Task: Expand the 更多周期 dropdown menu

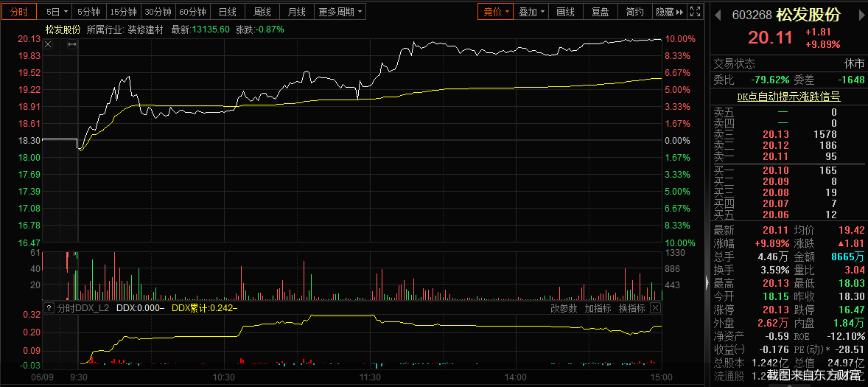Action: (x=340, y=12)
